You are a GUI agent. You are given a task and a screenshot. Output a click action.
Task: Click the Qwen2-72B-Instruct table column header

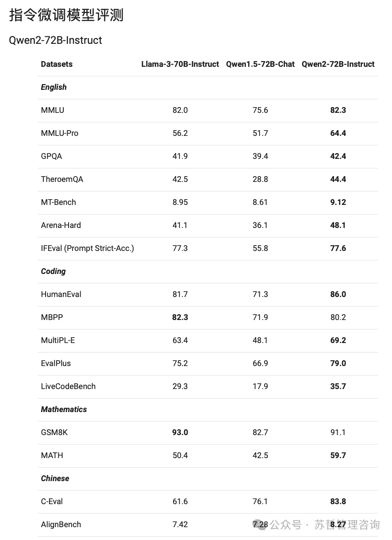[338, 64]
